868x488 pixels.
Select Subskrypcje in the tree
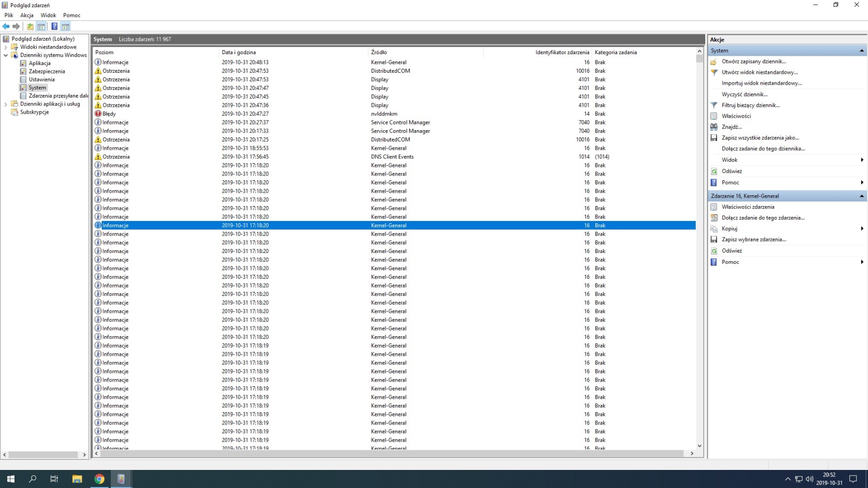pyautogui.click(x=35, y=112)
